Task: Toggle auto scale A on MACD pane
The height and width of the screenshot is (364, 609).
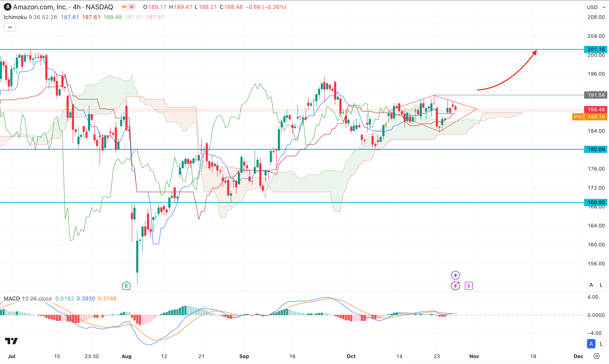Action: tap(591, 344)
